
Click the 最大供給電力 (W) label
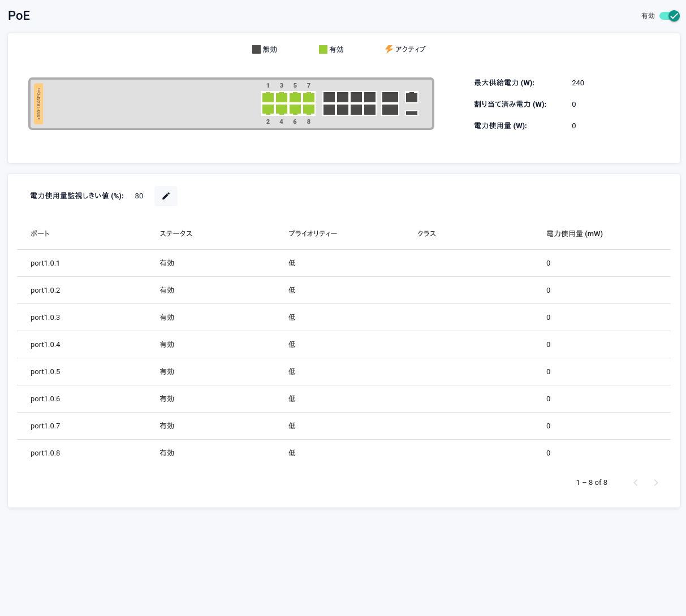tap(504, 83)
